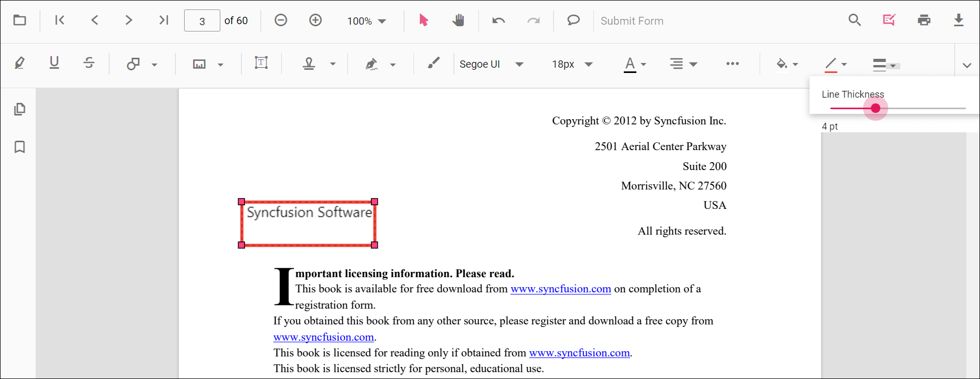
Task: Click the Open file folder icon
Action: (20, 20)
